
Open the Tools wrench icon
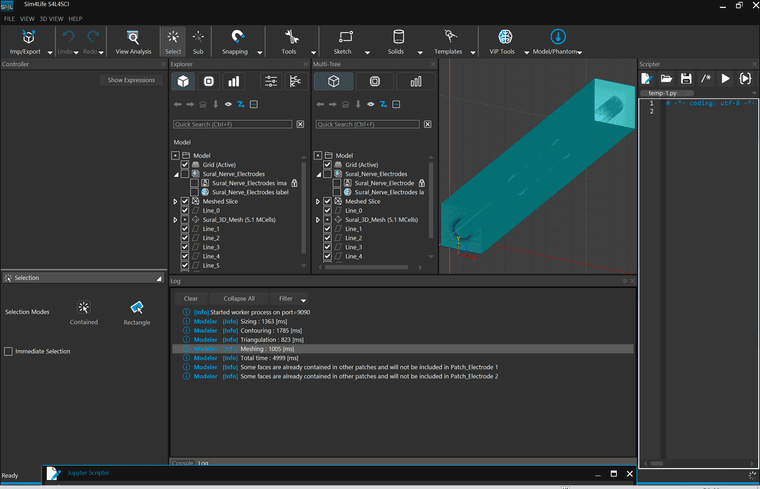[291, 37]
